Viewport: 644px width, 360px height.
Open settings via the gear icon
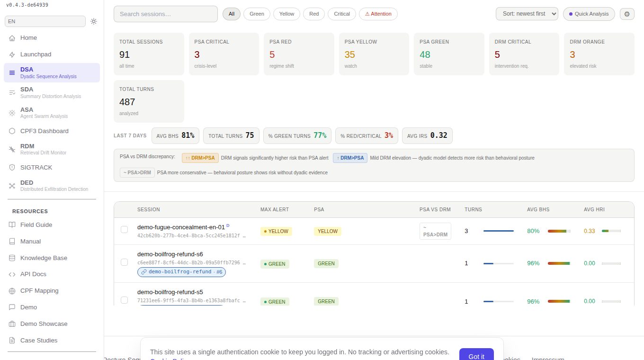[x=627, y=14]
